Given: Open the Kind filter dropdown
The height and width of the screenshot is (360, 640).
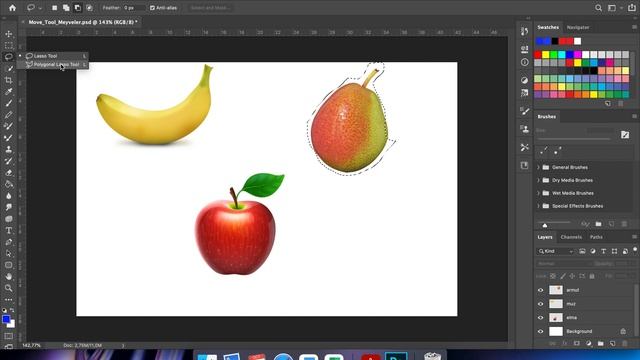Looking at the screenshot, I should (x=556, y=251).
